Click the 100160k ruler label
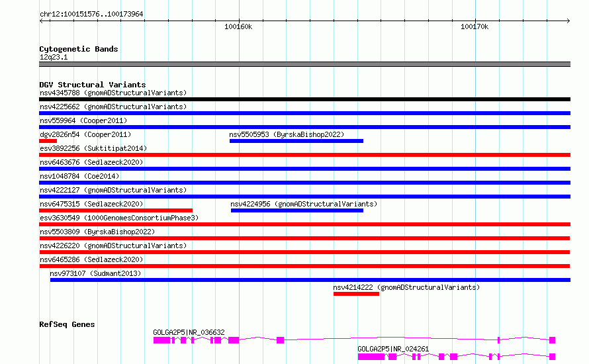Image resolution: width=589 pixels, height=364 pixels. (x=238, y=26)
